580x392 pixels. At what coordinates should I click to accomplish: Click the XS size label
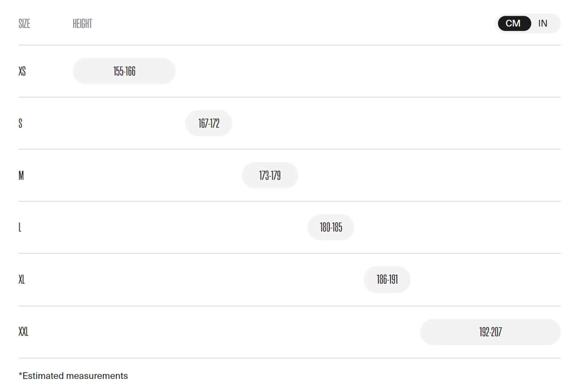[22, 71]
